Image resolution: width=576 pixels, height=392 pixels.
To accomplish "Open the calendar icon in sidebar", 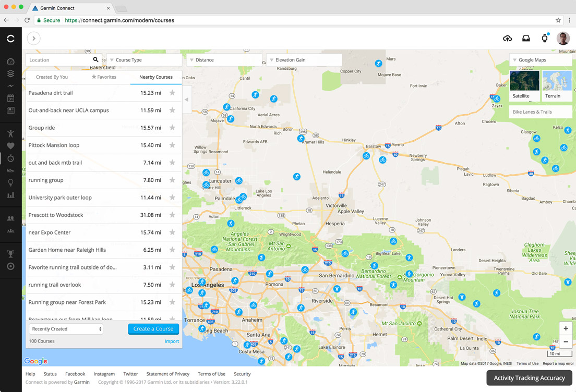I will [10, 97].
